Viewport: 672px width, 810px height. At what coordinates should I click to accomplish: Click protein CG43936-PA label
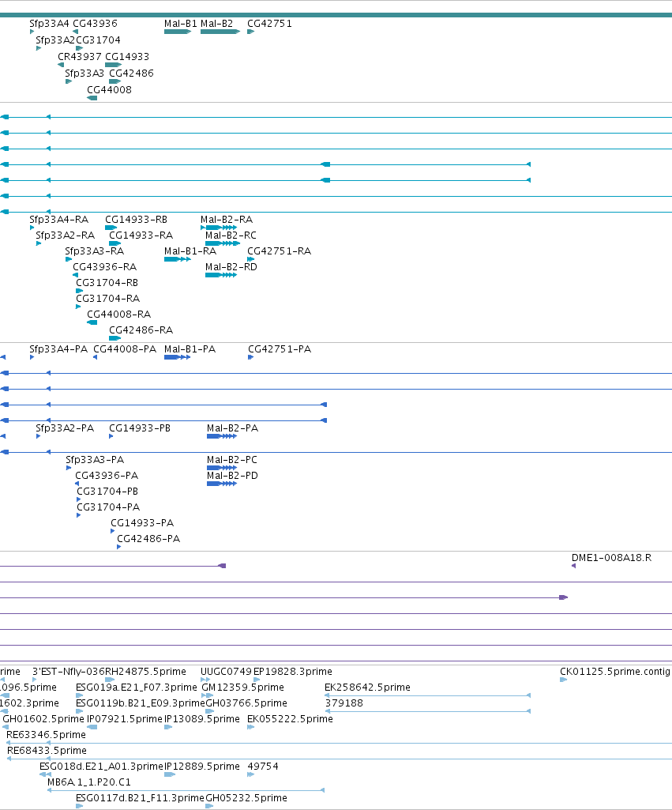tap(107, 476)
